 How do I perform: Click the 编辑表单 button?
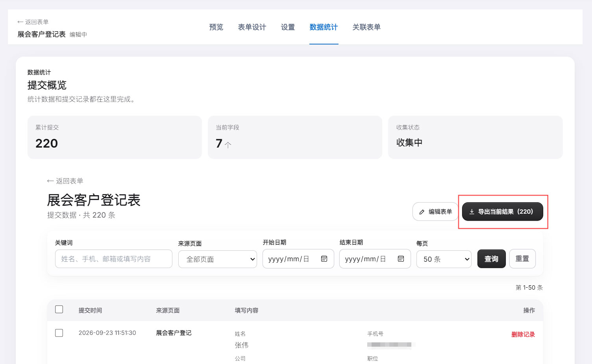[x=435, y=212]
